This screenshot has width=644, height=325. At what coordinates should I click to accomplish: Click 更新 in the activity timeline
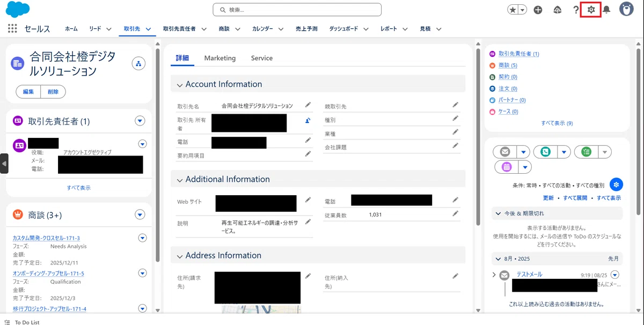(548, 198)
